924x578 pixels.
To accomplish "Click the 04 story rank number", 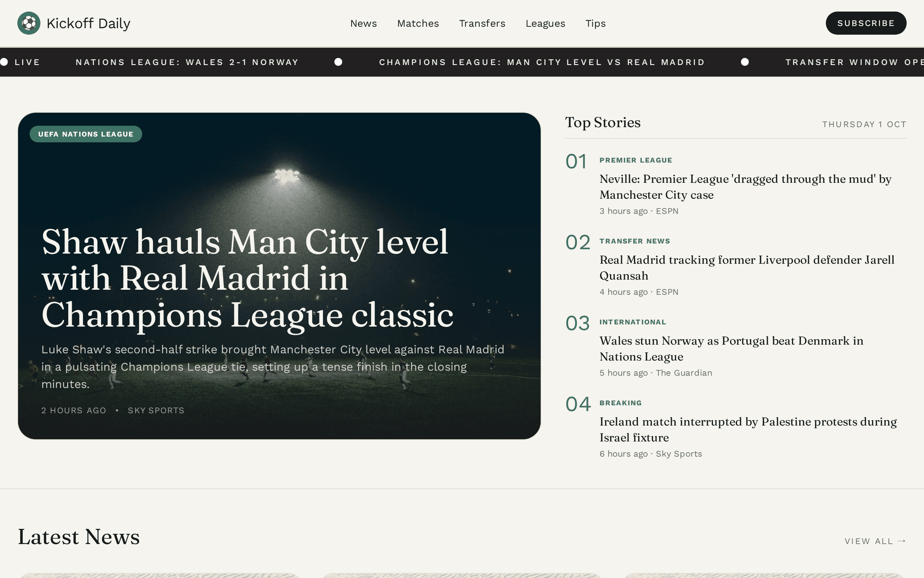I will click(578, 405).
